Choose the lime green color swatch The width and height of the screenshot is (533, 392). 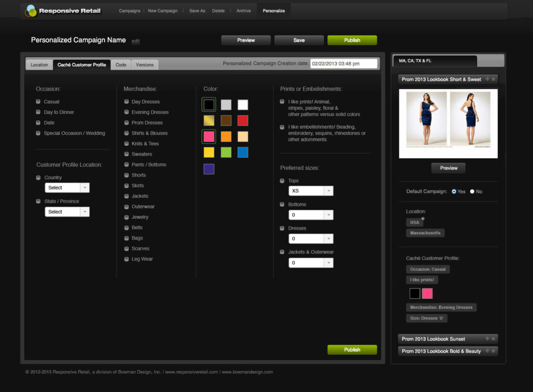click(x=226, y=153)
